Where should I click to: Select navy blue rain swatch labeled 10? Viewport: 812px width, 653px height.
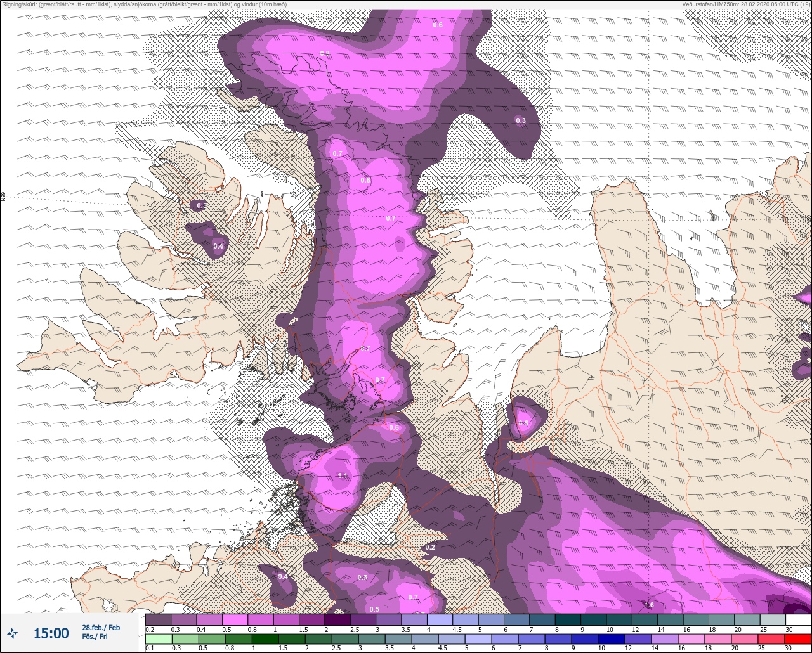pos(613,639)
